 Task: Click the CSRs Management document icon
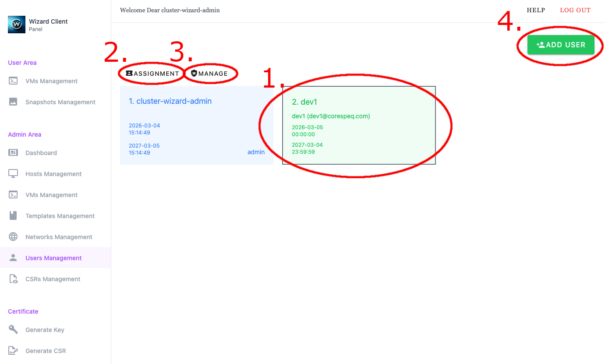point(13,279)
